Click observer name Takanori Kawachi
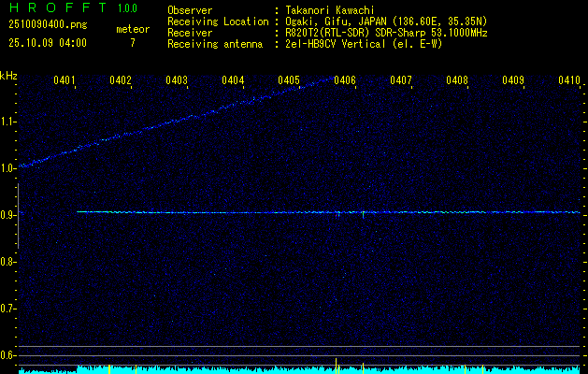Screen dimensions: 588x374 (330, 10)
